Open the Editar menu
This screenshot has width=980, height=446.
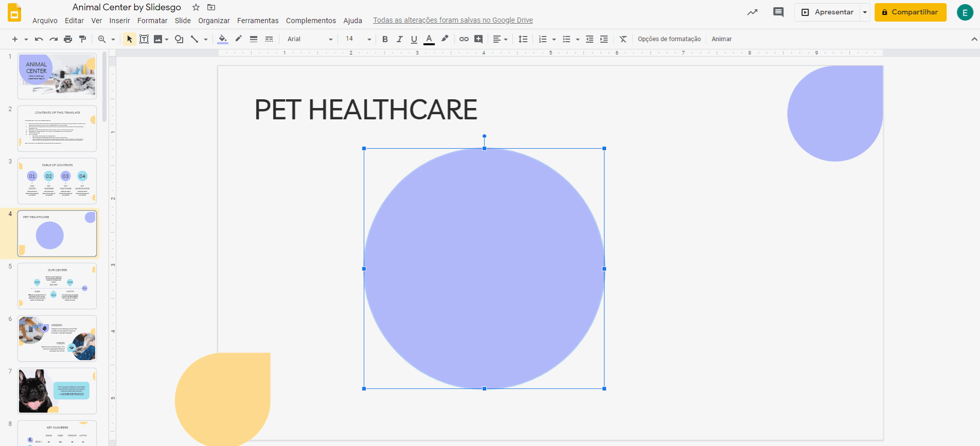(x=74, y=21)
